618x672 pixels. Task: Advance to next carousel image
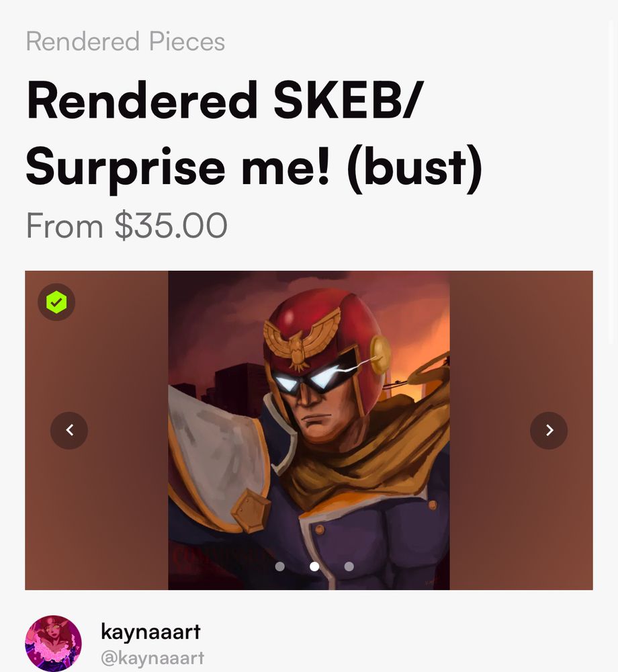pos(549,430)
